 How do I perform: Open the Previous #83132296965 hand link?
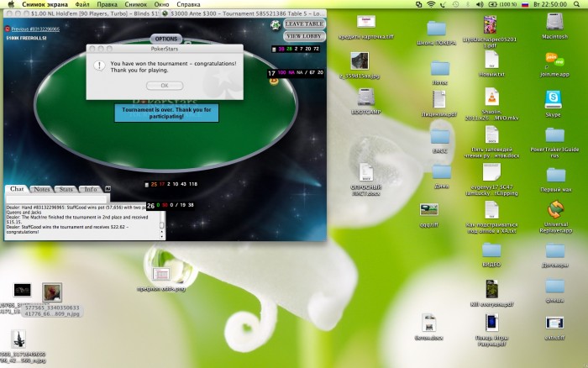point(35,29)
